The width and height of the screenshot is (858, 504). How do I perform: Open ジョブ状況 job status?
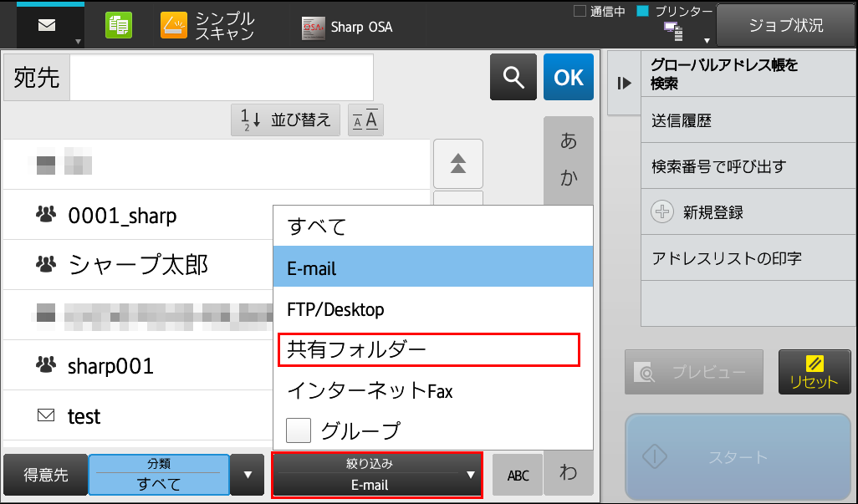784,26
